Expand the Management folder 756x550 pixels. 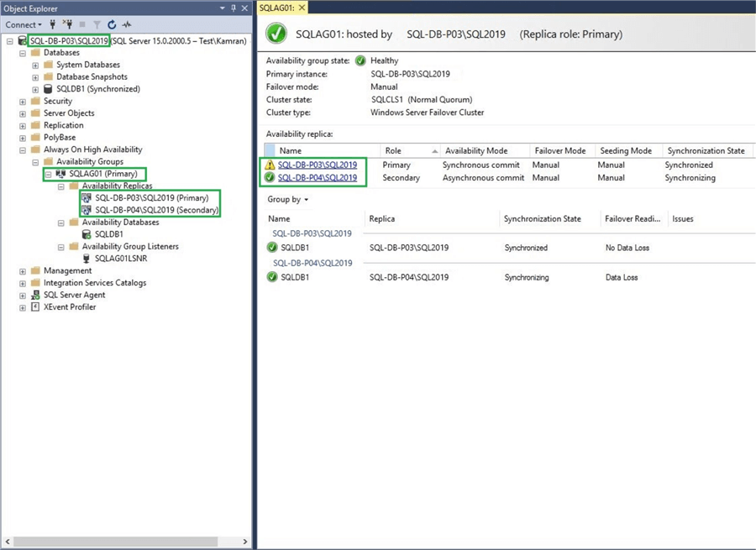pyautogui.click(x=23, y=271)
